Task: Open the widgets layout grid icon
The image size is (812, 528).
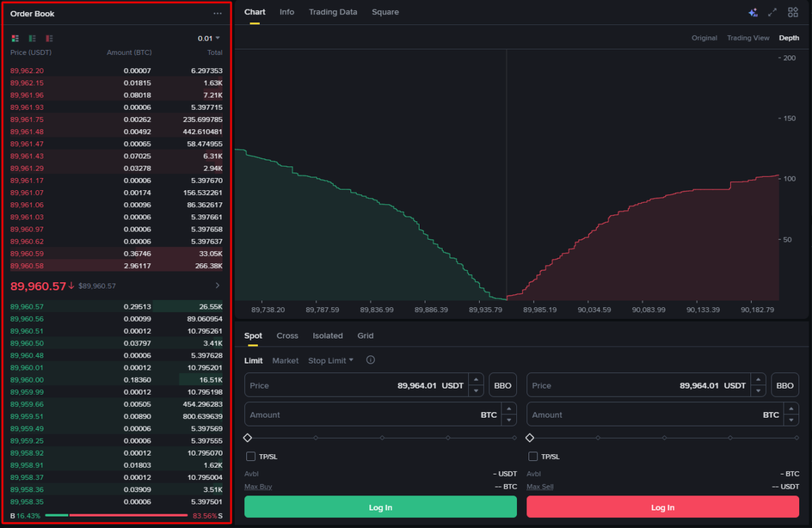Action: [x=792, y=12]
